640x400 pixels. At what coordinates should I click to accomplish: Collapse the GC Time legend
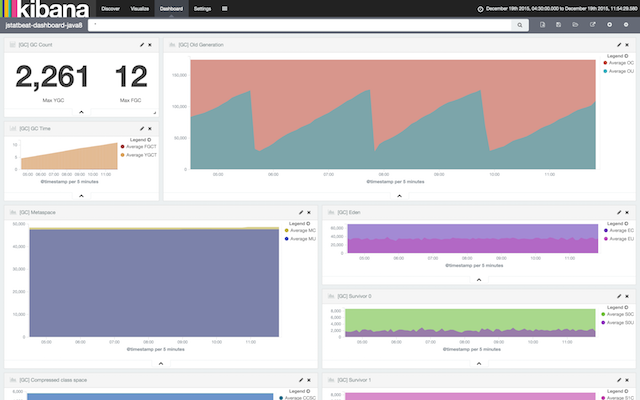click(140, 140)
